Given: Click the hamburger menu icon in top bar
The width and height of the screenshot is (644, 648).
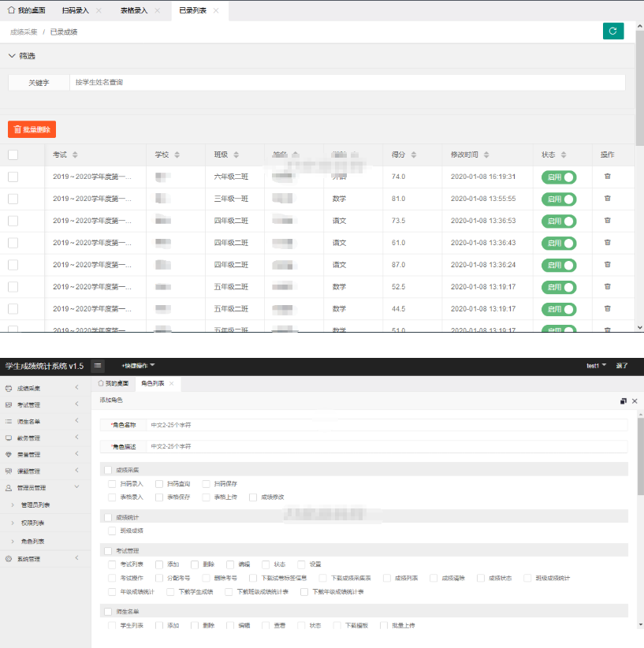Looking at the screenshot, I should pos(98,366).
